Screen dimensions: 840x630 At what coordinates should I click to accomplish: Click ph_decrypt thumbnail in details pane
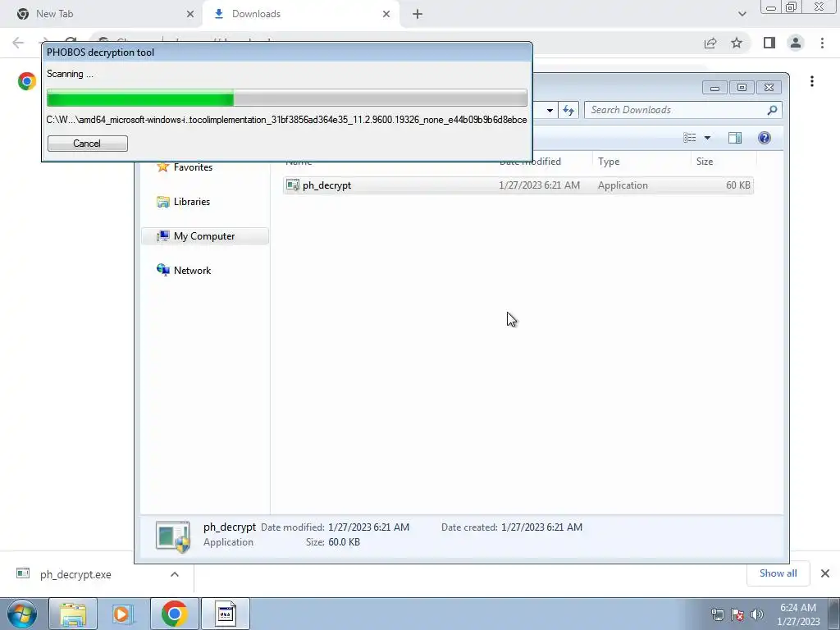(x=173, y=536)
